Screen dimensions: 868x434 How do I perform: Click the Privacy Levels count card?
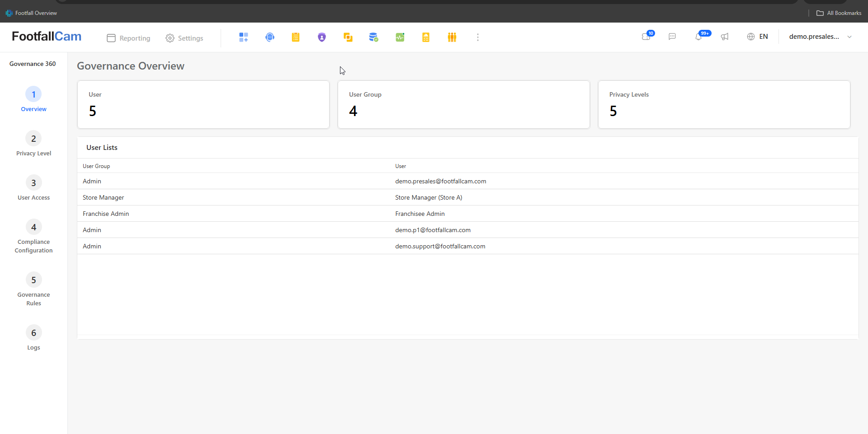[x=724, y=104]
